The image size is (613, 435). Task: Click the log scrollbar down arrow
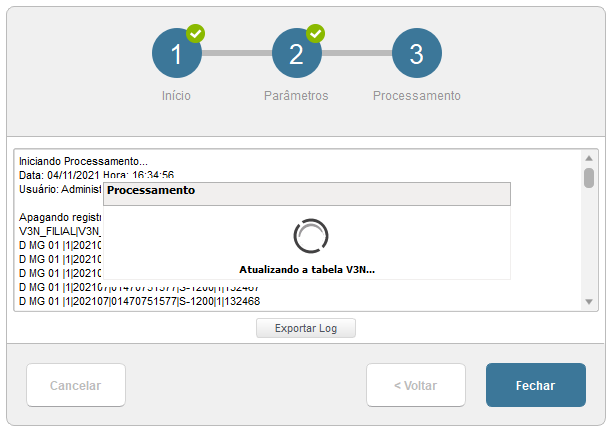(589, 302)
